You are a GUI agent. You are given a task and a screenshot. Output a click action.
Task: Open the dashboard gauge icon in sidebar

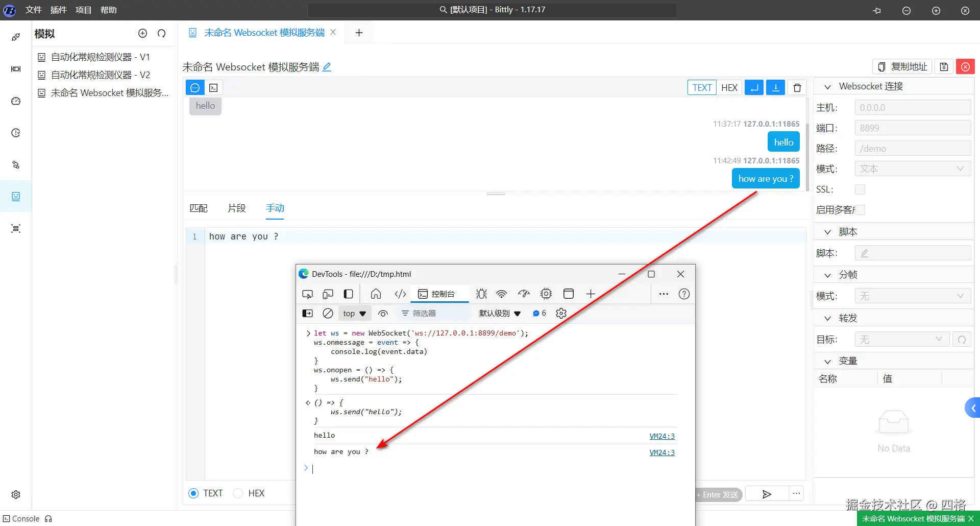tap(16, 101)
